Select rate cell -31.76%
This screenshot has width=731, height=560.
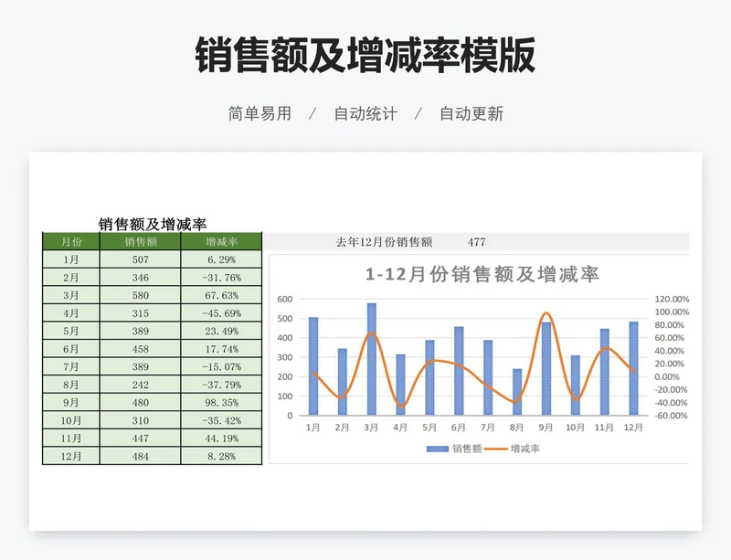(221, 278)
